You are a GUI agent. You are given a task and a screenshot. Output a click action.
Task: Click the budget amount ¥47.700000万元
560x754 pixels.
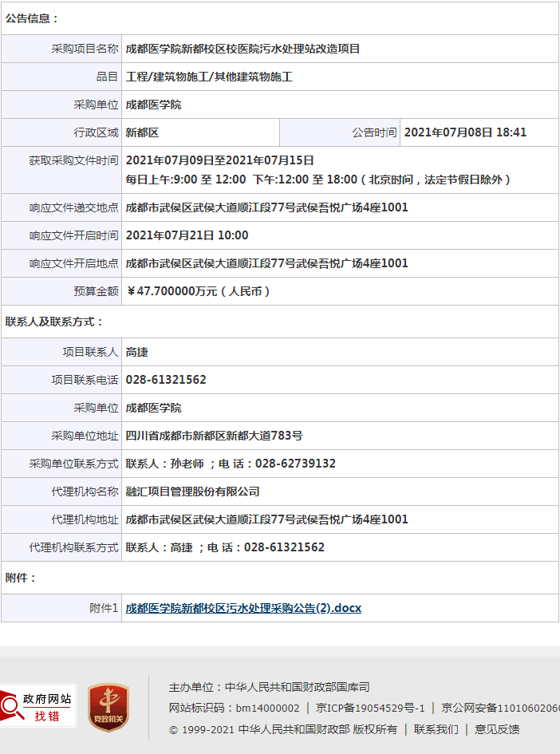198,291
